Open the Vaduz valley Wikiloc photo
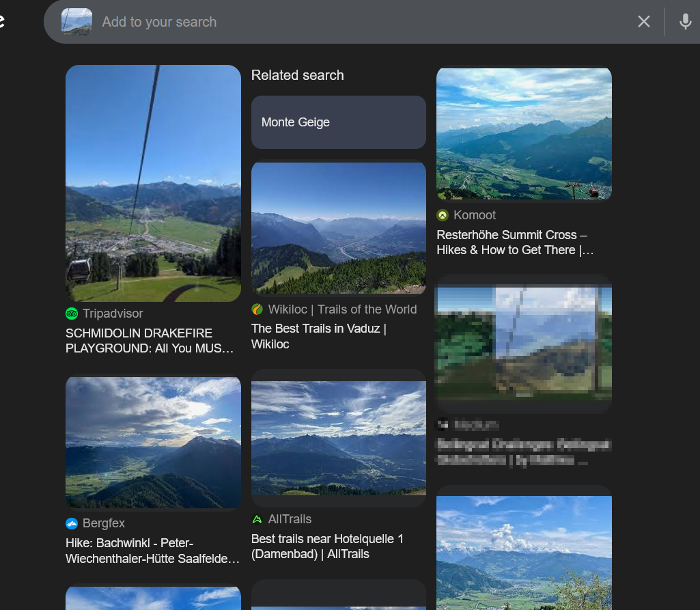This screenshot has width=700, height=610. pos(338,227)
